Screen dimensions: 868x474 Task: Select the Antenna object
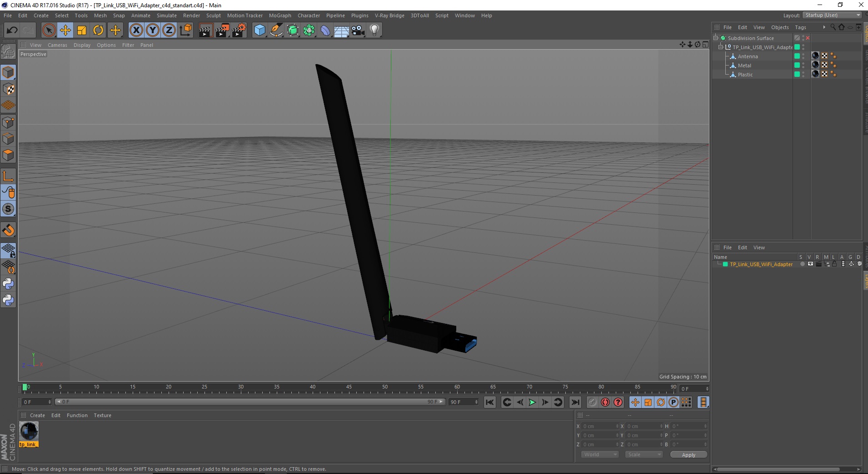(x=748, y=56)
